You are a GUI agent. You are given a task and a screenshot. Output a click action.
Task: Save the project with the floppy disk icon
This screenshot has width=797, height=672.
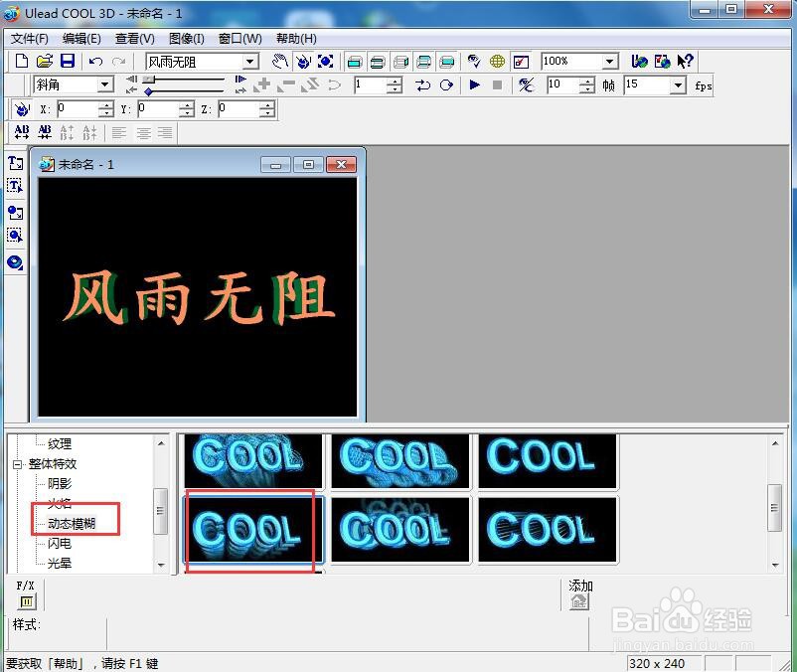[68, 62]
